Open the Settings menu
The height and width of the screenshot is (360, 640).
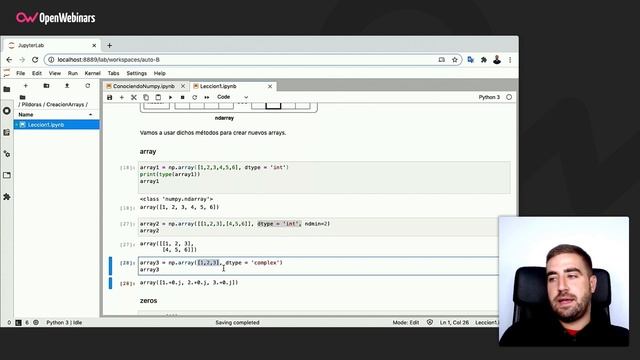pos(137,73)
